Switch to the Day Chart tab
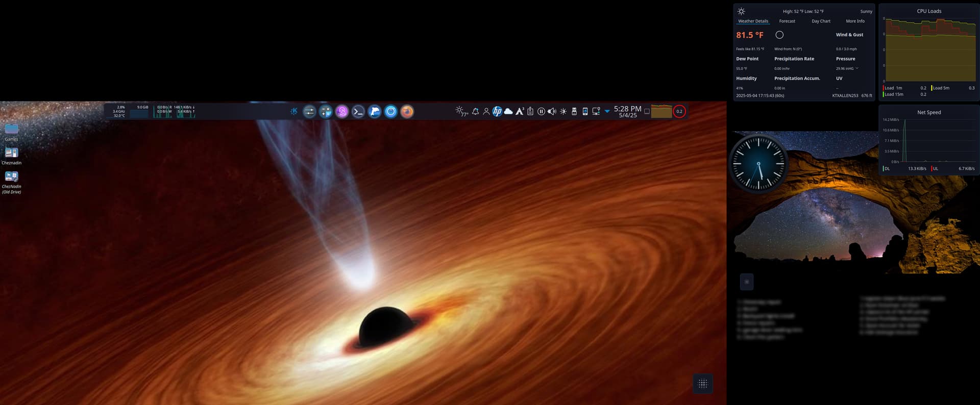Viewport: 980px width, 405px height. tap(821, 21)
